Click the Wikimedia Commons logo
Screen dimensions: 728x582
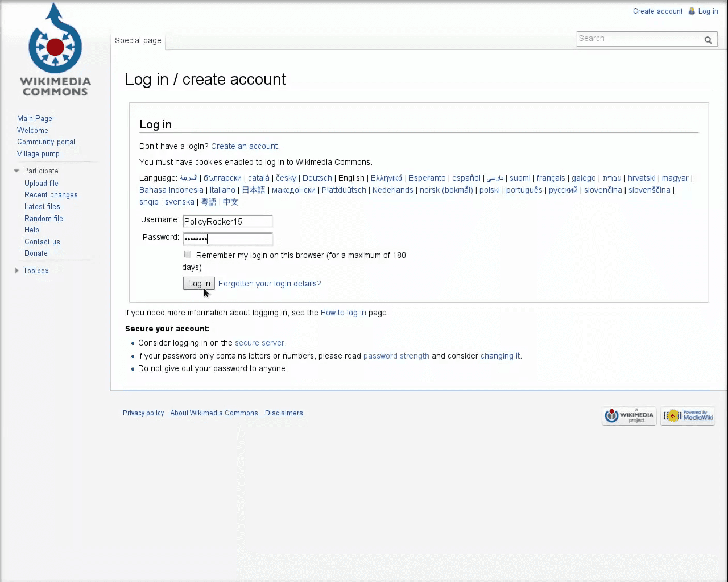pos(55,49)
